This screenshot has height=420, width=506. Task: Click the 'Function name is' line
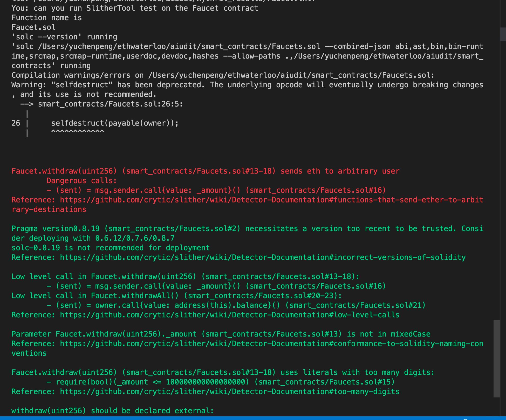47,18
